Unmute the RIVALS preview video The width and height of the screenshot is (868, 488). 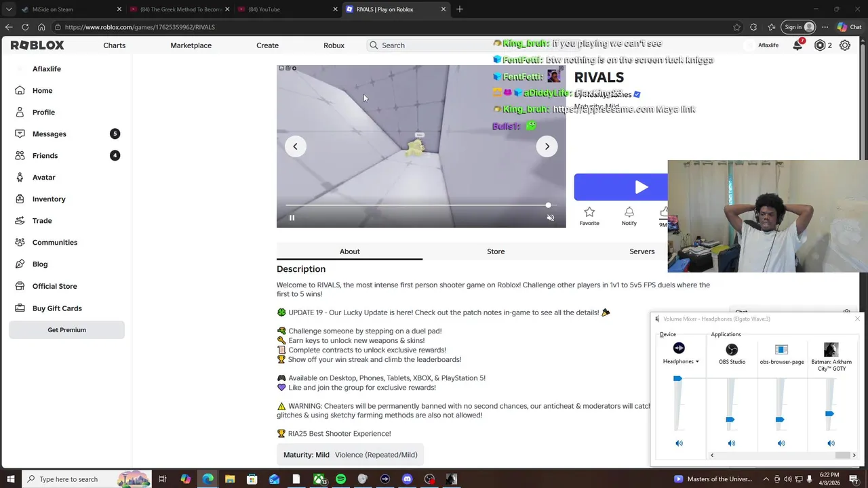551,218
